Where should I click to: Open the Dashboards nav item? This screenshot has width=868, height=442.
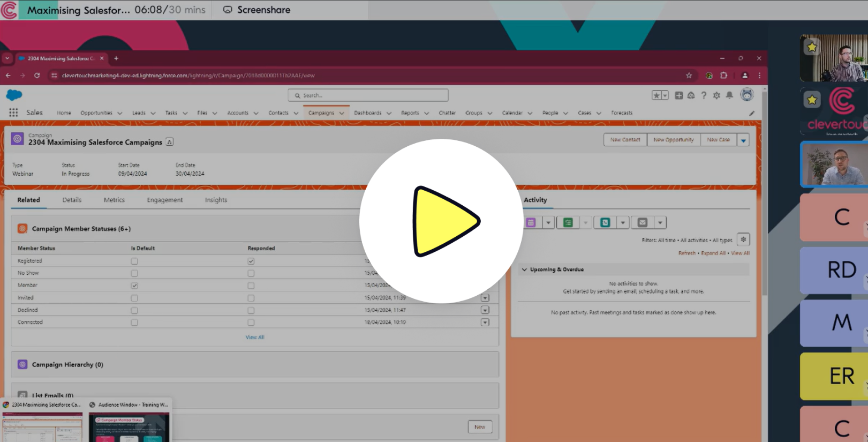click(x=367, y=113)
